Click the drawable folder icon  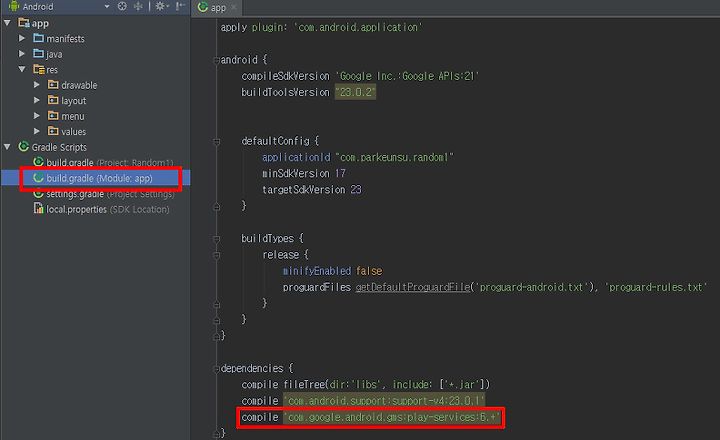[53, 85]
